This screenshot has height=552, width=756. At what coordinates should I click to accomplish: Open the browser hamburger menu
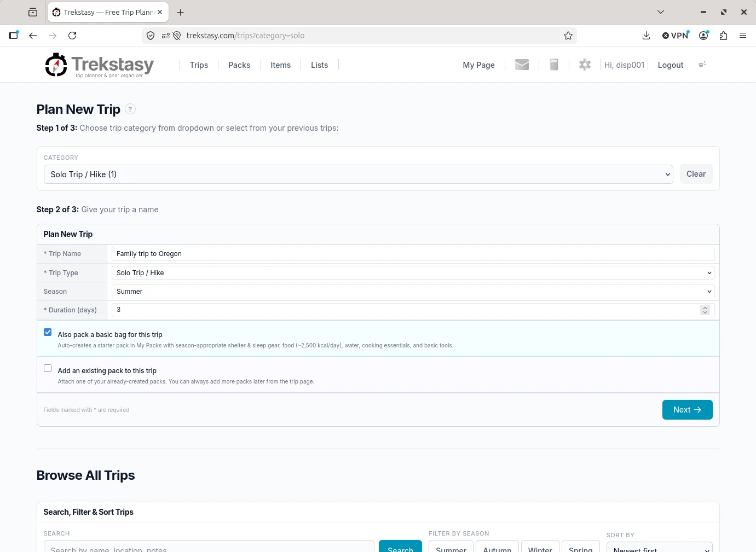coord(743,36)
